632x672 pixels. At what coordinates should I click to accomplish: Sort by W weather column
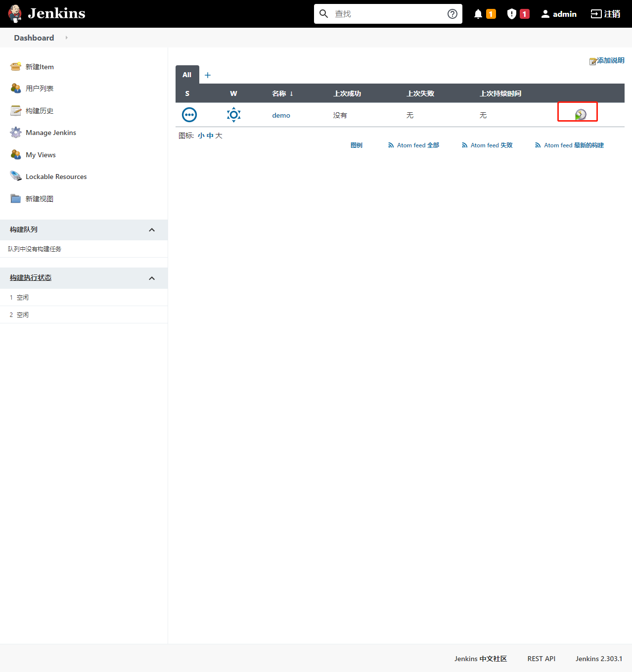point(233,93)
